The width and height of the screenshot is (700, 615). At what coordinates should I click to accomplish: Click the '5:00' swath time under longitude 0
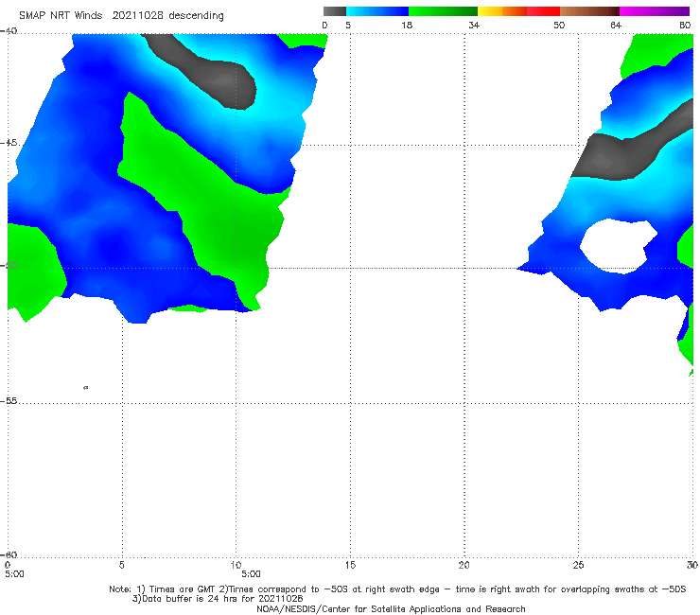point(14,574)
